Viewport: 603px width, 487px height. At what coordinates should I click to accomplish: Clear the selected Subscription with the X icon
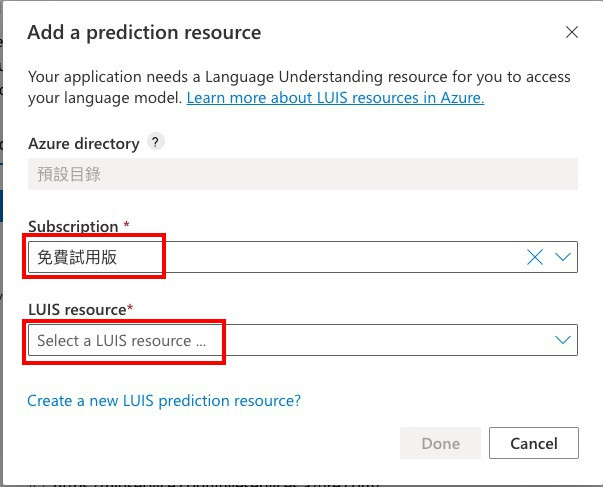point(535,257)
